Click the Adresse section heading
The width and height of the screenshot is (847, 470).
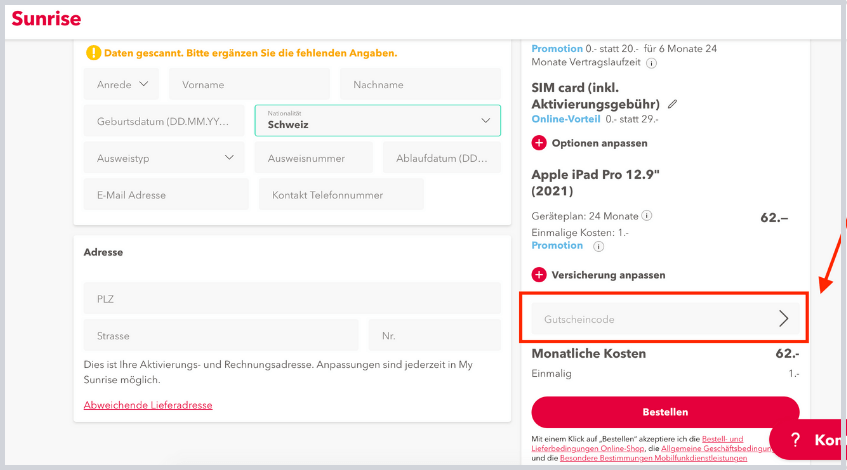pos(103,252)
